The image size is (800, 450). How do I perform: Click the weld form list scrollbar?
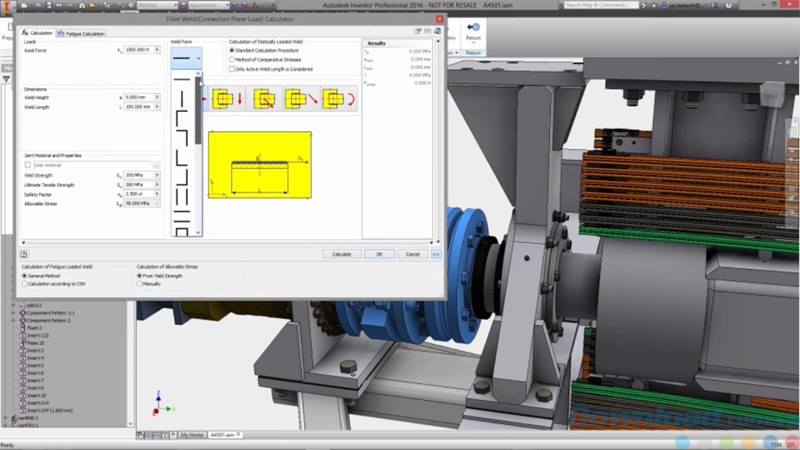(x=199, y=150)
